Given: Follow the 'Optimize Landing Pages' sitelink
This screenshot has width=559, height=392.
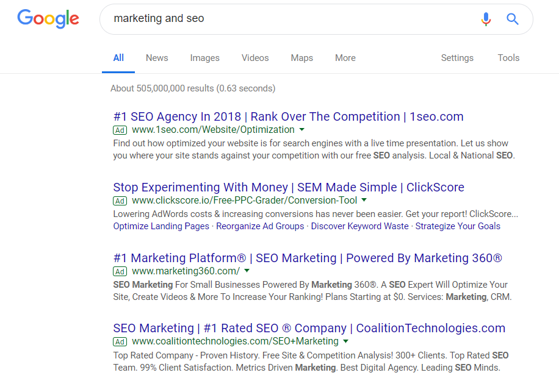Looking at the screenshot, I should [161, 226].
